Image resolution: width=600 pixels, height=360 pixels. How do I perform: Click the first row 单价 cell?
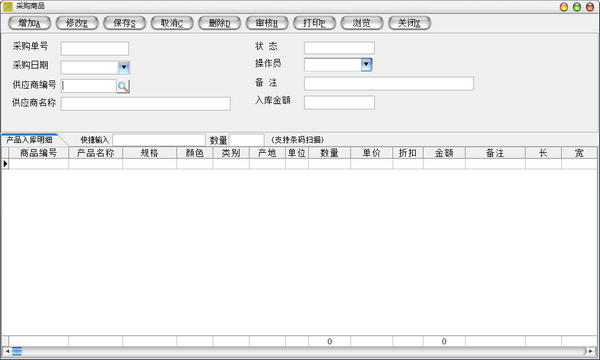[x=372, y=164]
